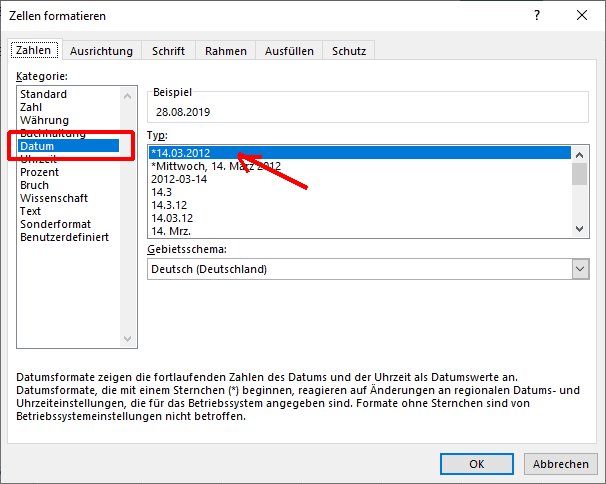This screenshot has height=484, width=606.
Task: Click the help question mark icon
Action: (x=536, y=16)
